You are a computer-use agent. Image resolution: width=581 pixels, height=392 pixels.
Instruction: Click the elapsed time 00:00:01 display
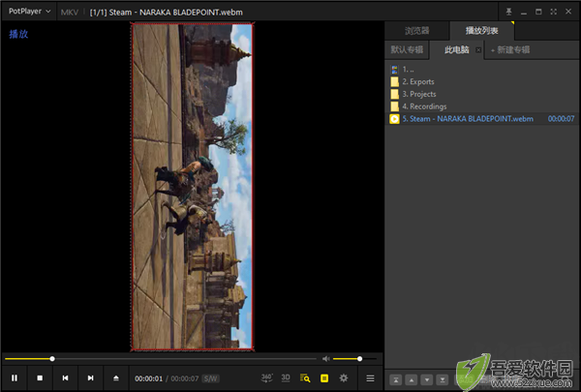148,378
